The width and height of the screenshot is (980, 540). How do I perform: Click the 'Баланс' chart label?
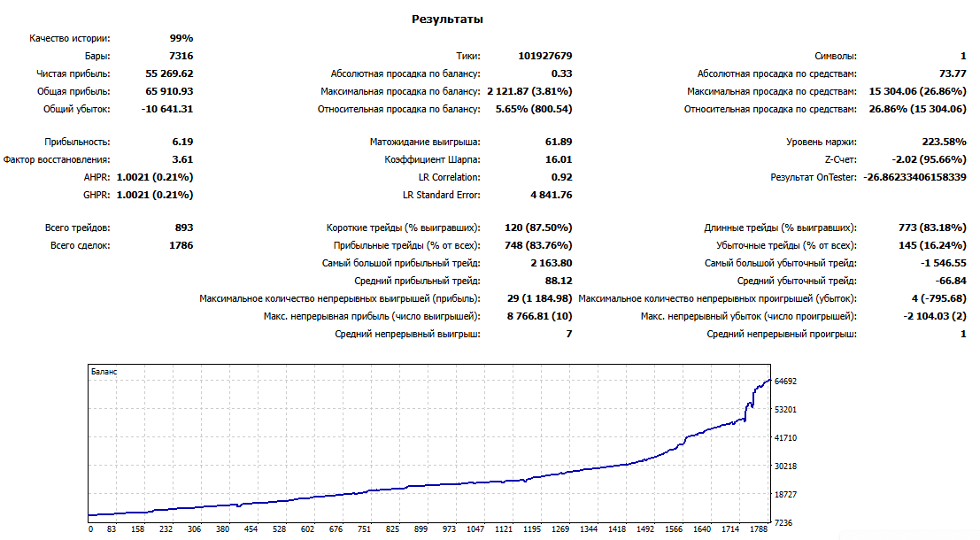(x=104, y=372)
